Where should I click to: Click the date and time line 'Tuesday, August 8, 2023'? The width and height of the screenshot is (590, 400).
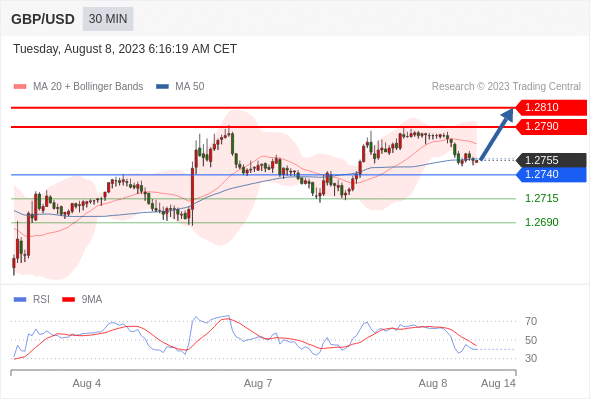pos(125,49)
